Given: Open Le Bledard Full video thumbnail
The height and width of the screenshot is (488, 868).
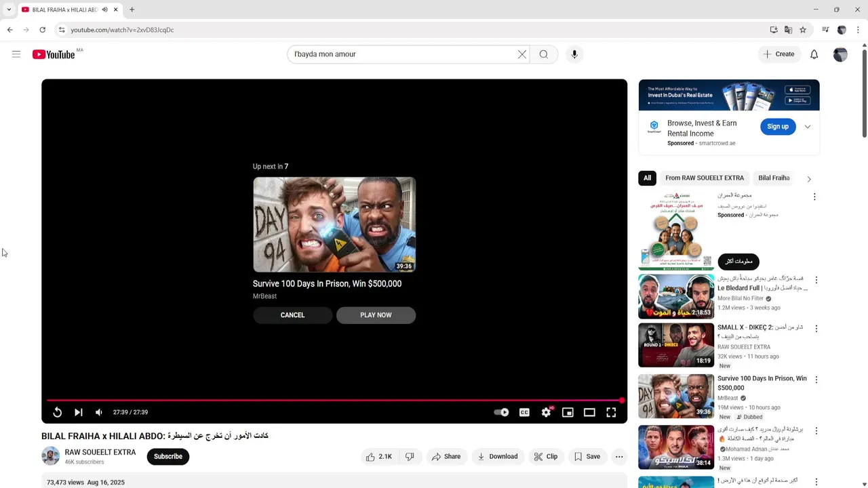Looking at the screenshot, I should coord(676,296).
